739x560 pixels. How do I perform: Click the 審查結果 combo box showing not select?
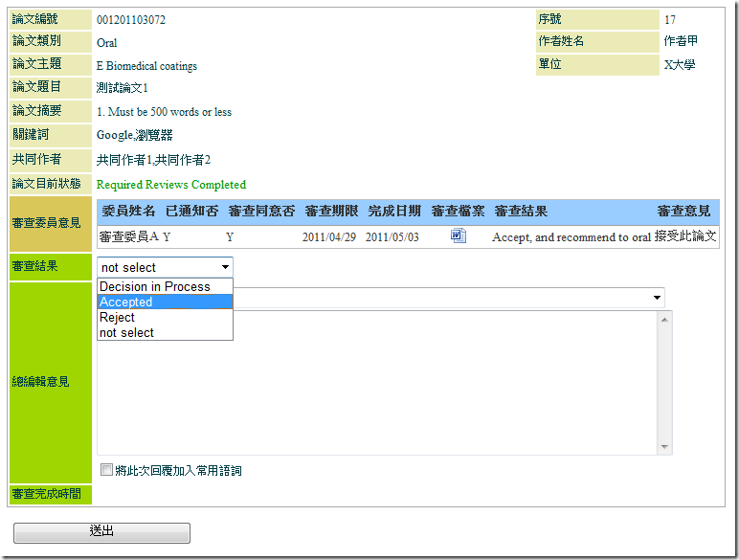coord(165,267)
